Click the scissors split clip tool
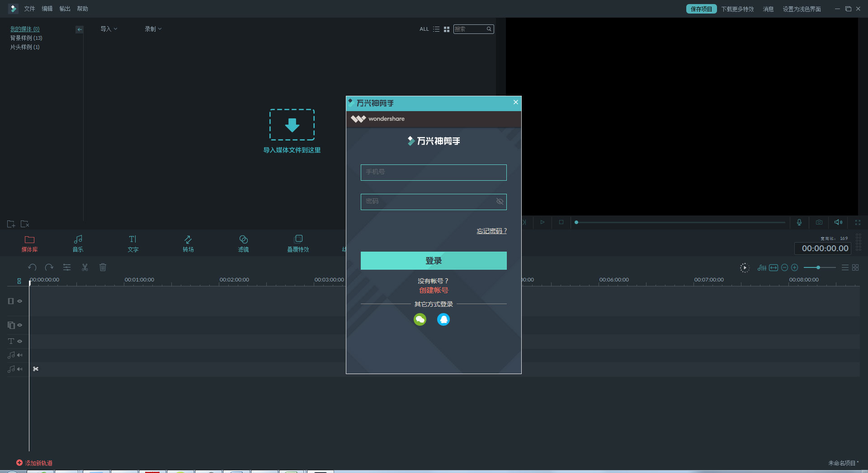The height and width of the screenshot is (473, 868). [85, 267]
